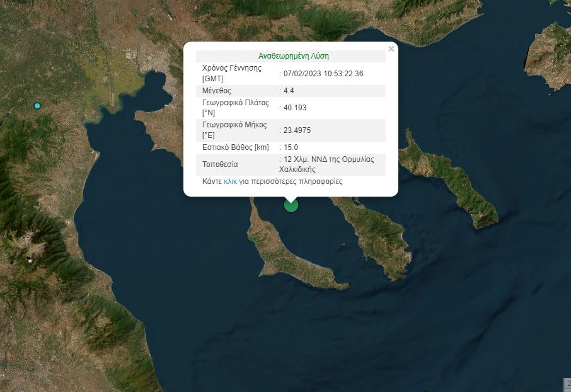Viewport: 571px width, 392px height.
Task: Select the origin time value 07/02/2023 10:53:22.36
Action: (x=323, y=74)
